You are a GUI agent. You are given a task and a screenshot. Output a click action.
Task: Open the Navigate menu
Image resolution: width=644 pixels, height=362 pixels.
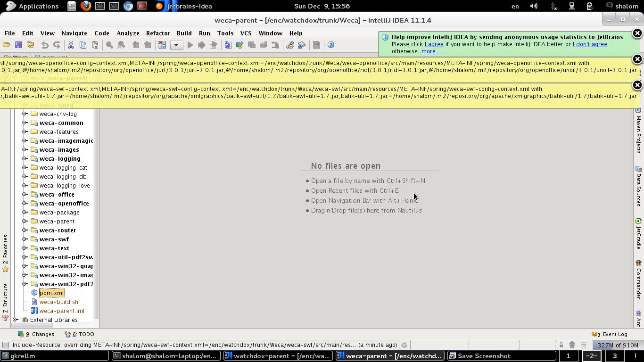click(74, 33)
